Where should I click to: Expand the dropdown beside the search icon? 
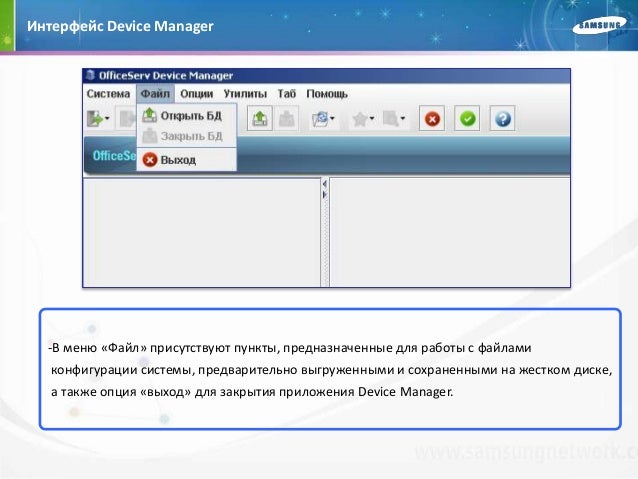click(403, 118)
